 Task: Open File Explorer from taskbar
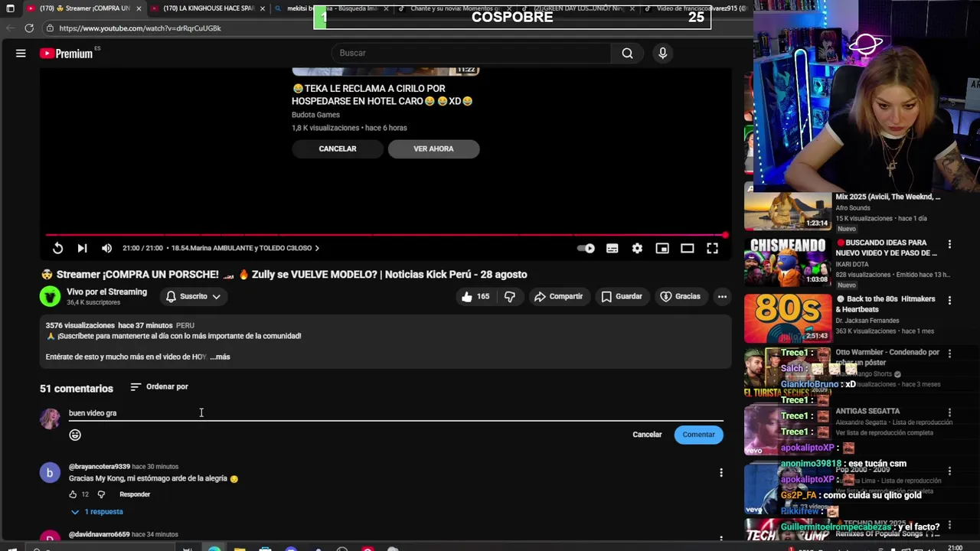coord(240,549)
